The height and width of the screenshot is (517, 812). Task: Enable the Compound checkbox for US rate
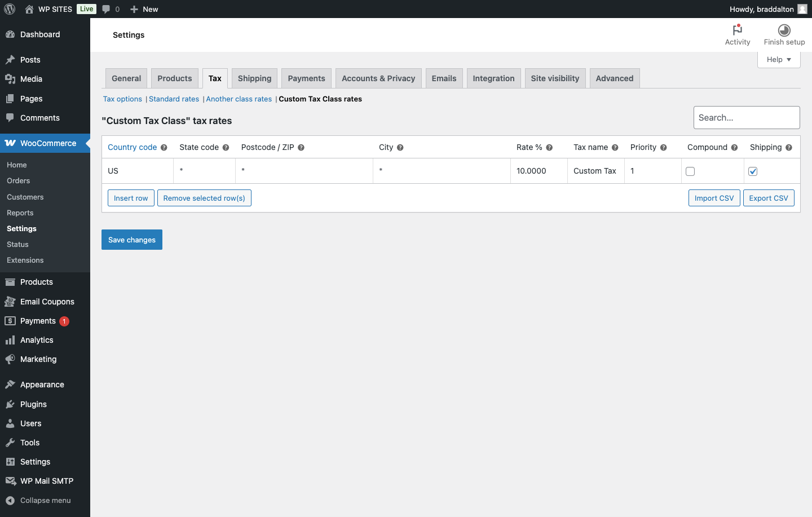point(690,171)
